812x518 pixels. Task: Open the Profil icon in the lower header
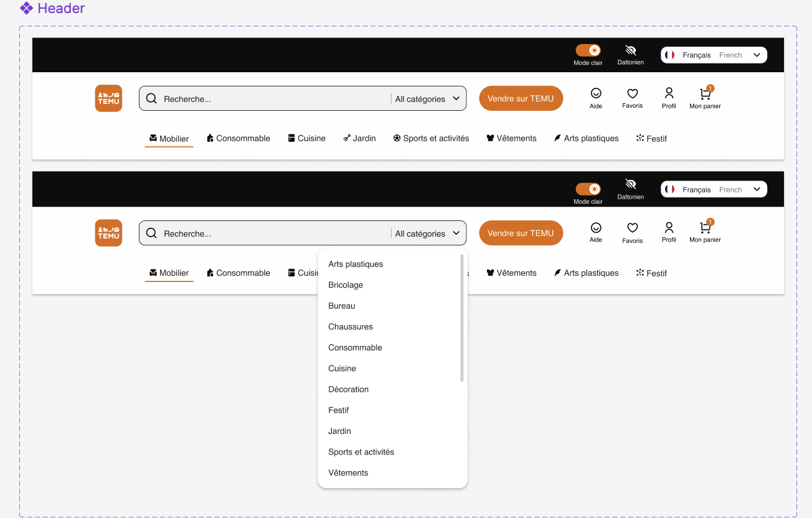click(x=669, y=228)
